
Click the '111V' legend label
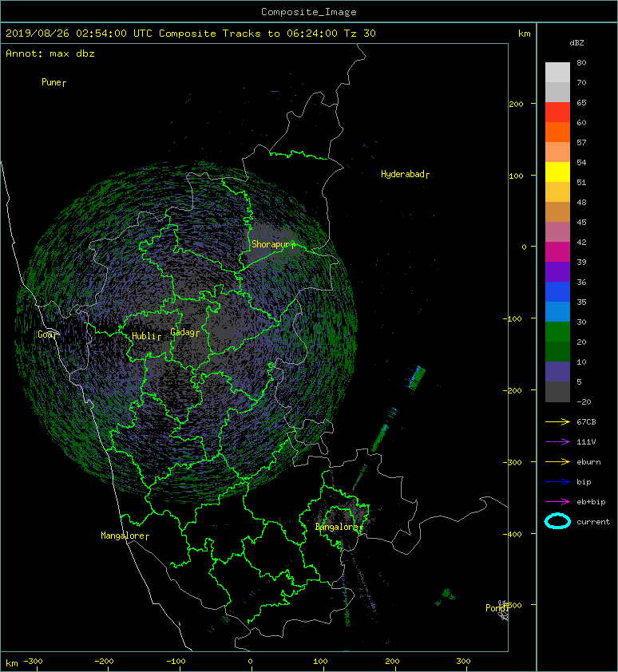[x=586, y=442]
